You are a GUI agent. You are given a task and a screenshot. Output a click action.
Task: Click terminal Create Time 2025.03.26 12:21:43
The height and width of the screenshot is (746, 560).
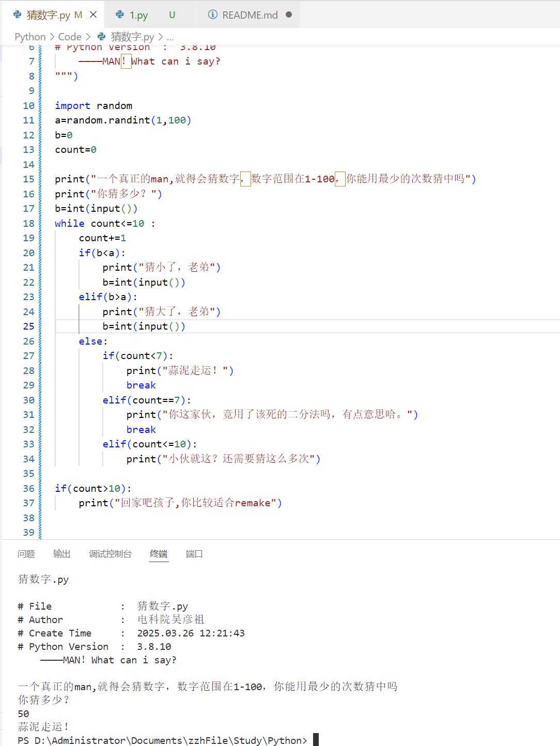(131, 633)
